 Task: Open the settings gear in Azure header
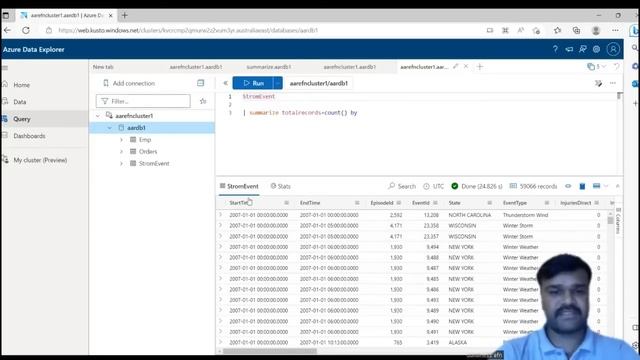[596, 49]
